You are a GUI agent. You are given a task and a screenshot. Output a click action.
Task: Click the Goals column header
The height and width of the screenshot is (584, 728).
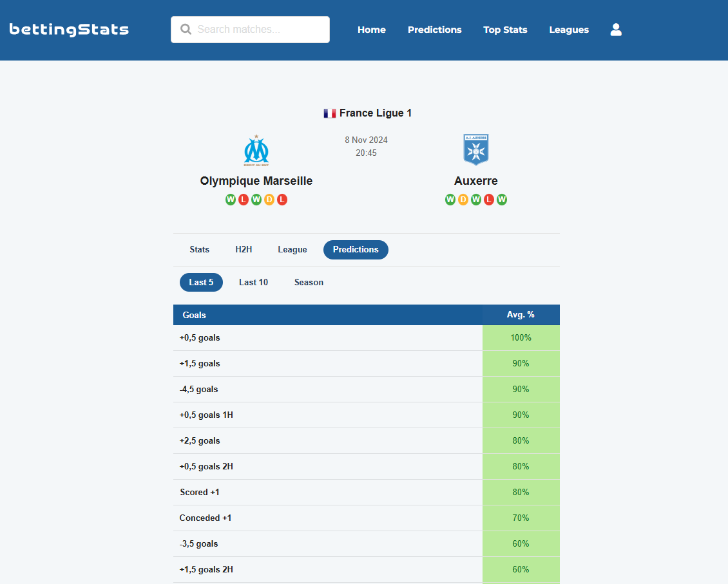pyautogui.click(x=328, y=315)
